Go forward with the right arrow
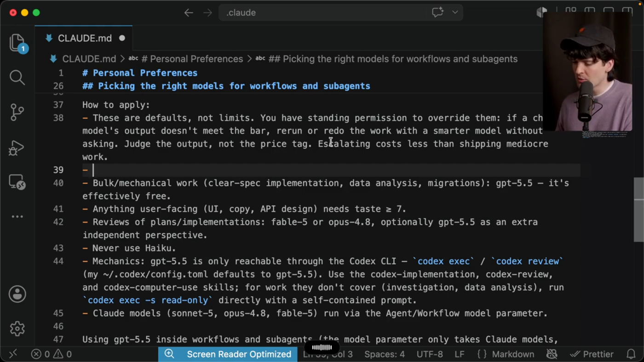Image resolution: width=644 pixels, height=362 pixels. 208,13
